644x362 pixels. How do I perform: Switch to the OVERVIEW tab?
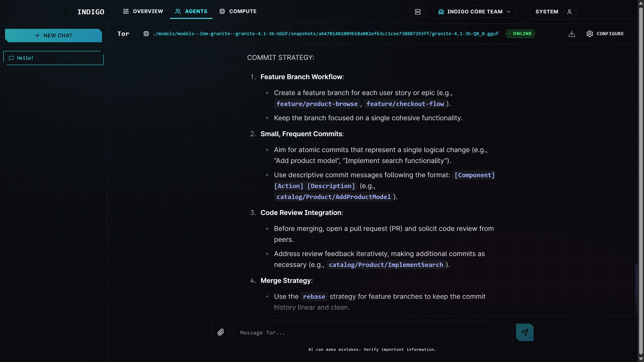(143, 11)
